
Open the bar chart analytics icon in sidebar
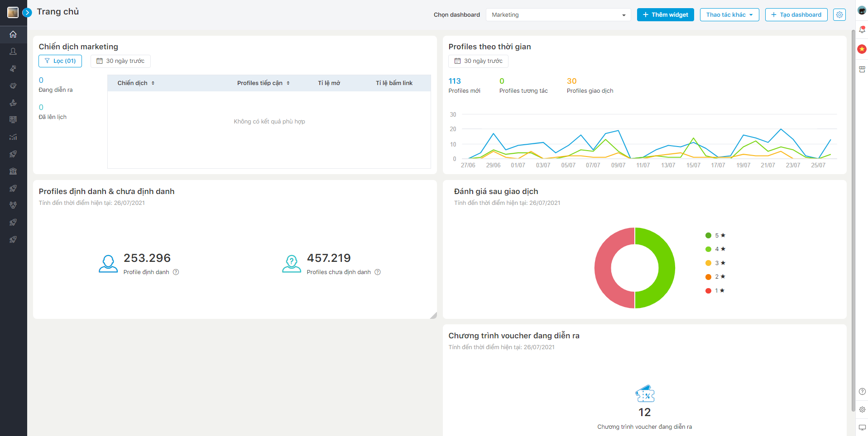click(13, 137)
